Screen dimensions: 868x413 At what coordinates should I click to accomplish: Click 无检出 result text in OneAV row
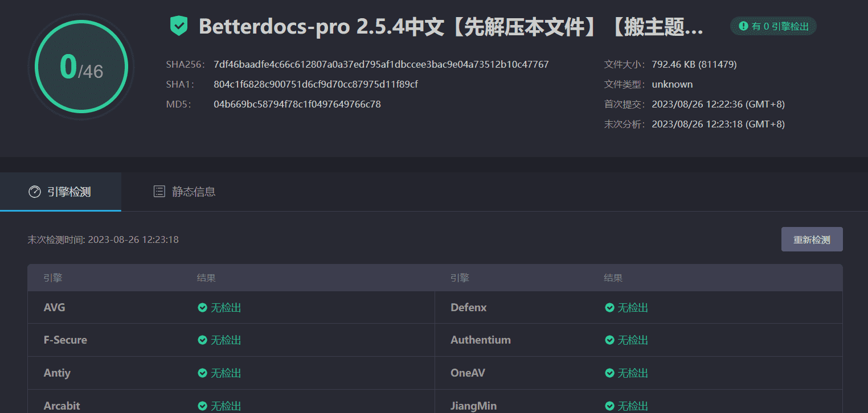(633, 373)
